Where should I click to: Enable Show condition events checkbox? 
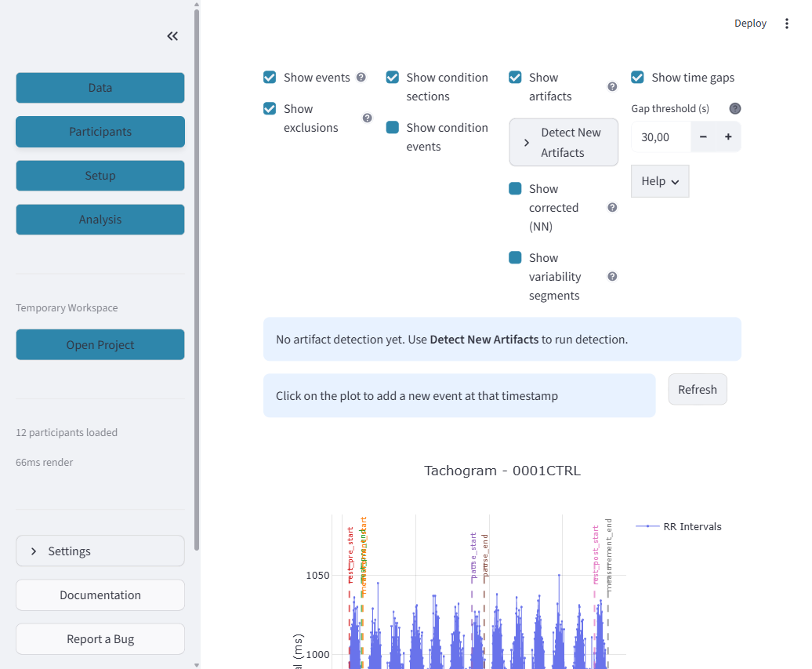point(393,128)
